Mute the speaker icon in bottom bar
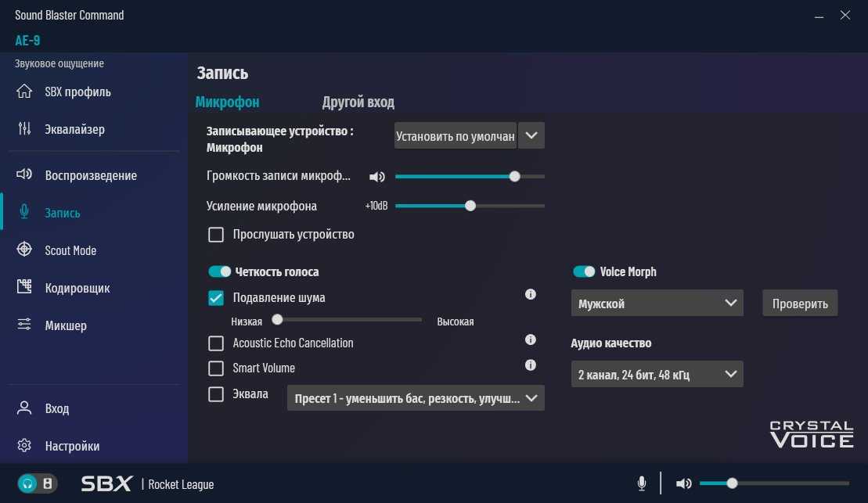Viewport: 868px width, 503px height. pos(683,483)
